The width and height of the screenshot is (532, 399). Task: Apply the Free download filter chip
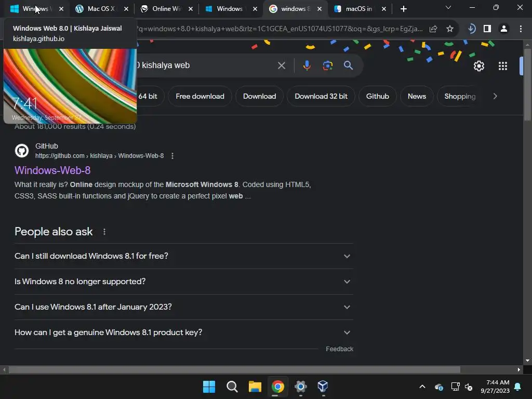[x=200, y=96]
